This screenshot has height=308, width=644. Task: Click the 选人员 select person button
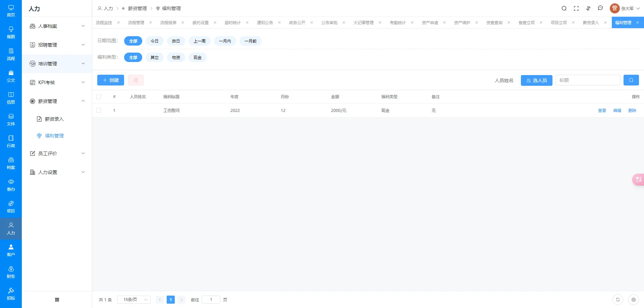[x=537, y=80]
